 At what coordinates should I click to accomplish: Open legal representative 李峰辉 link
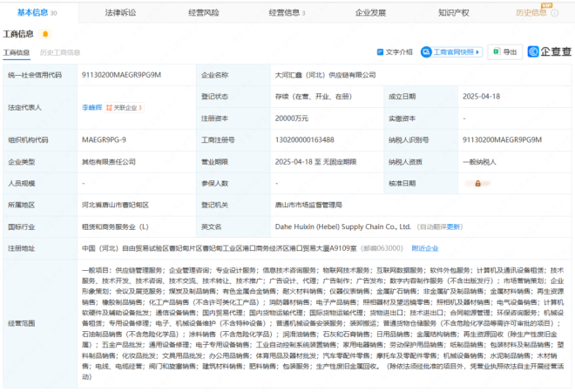(92, 108)
